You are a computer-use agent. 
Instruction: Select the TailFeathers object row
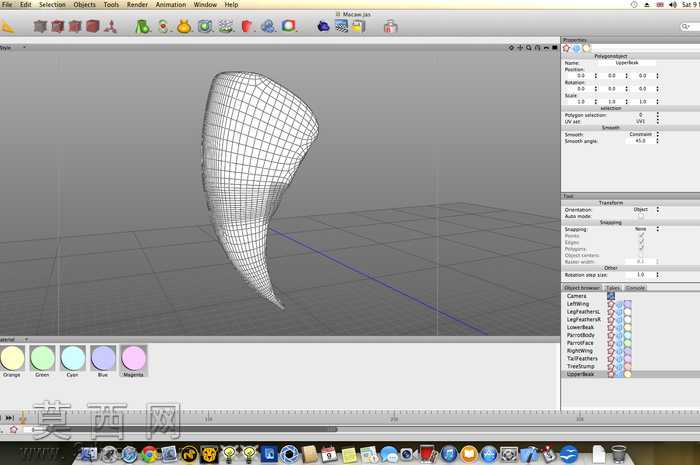pos(630,358)
